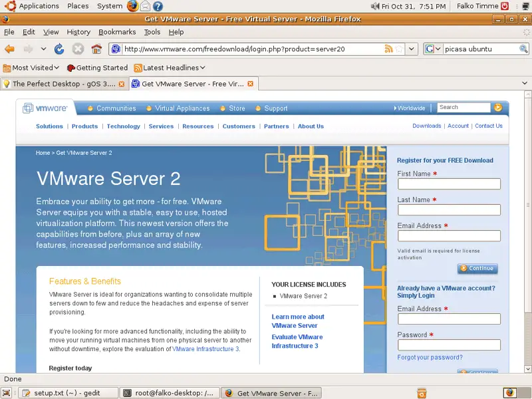The height and width of the screenshot is (399, 532).
Task: Expand the Latest Headlines feed dropdown
Action: (x=170, y=68)
